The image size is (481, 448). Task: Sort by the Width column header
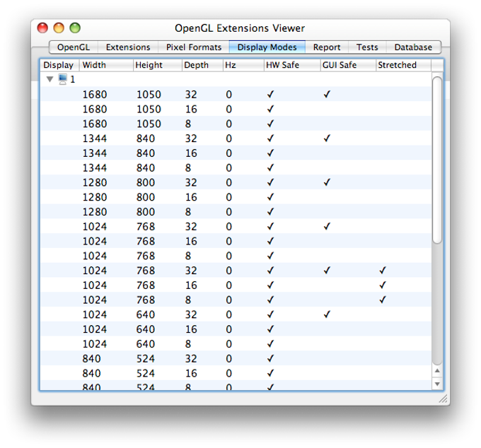click(106, 65)
